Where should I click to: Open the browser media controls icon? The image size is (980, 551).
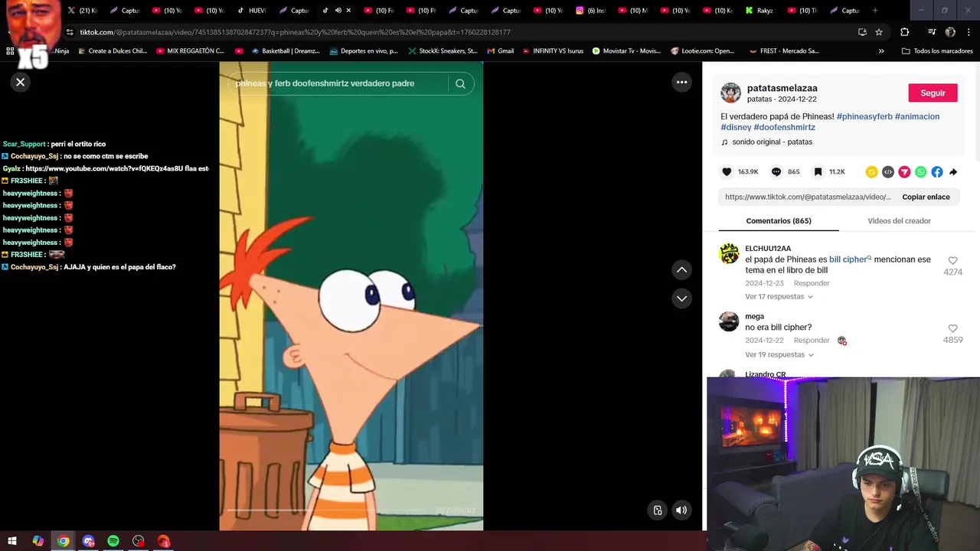click(x=931, y=32)
